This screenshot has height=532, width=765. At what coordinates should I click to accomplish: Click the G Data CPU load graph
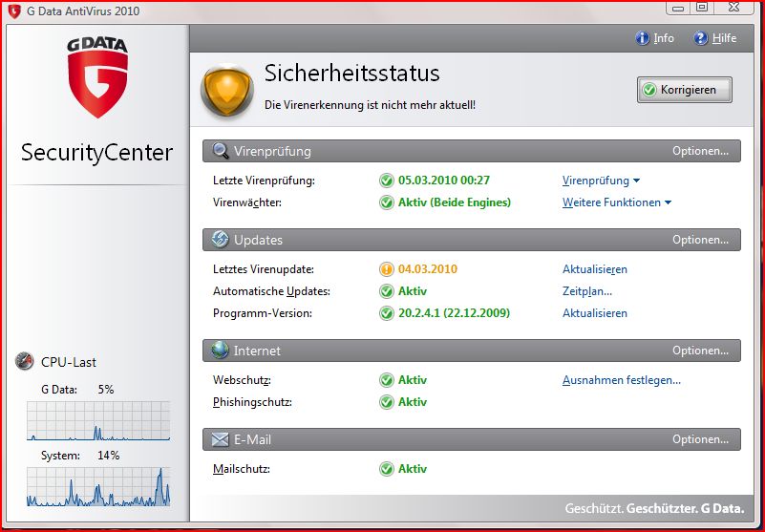point(98,420)
